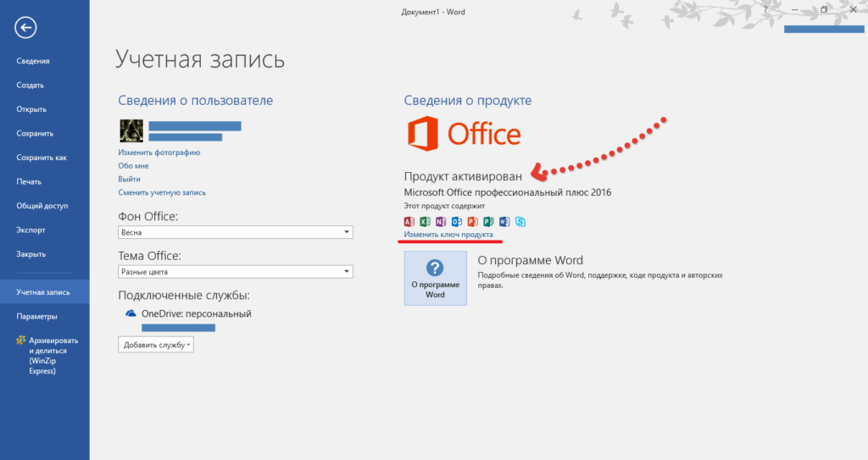Click the back arrow to return to document

25,28
